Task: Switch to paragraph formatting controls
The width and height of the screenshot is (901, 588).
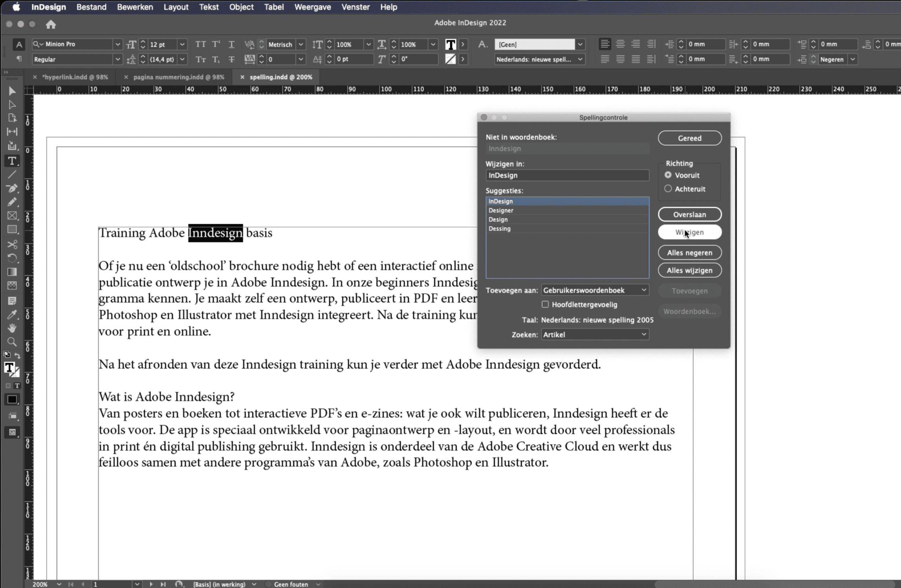Action: [x=19, y=59]
